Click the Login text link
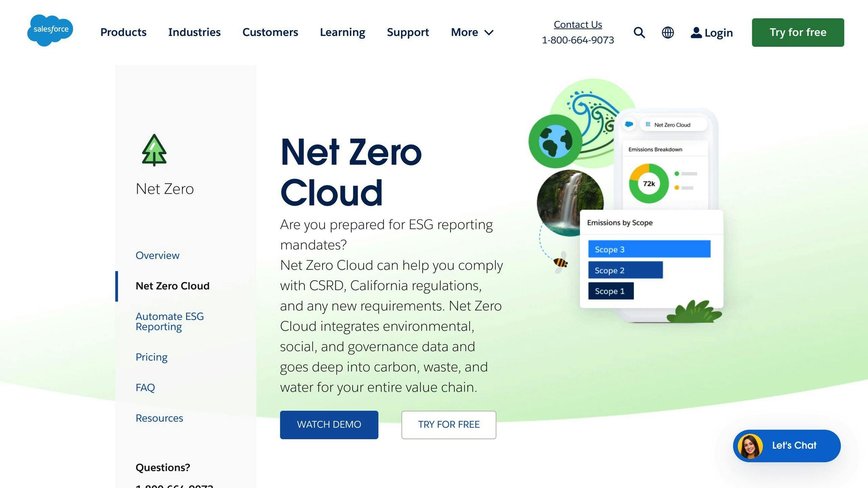This screenshot has height=488, width=868. click(x=718, y=33)
